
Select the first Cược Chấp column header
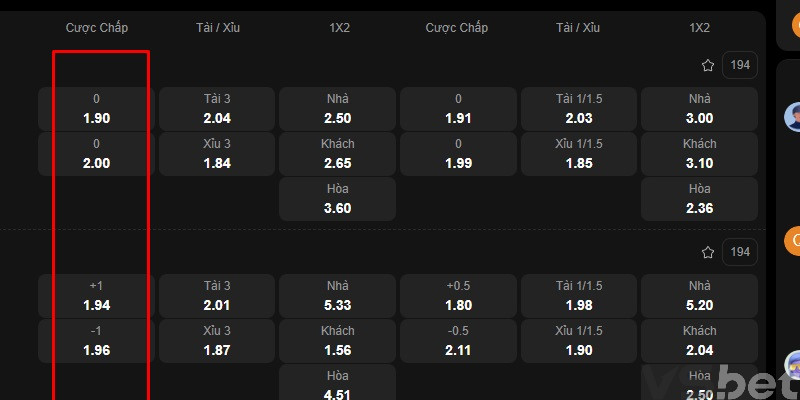click(x=97, y=27)
